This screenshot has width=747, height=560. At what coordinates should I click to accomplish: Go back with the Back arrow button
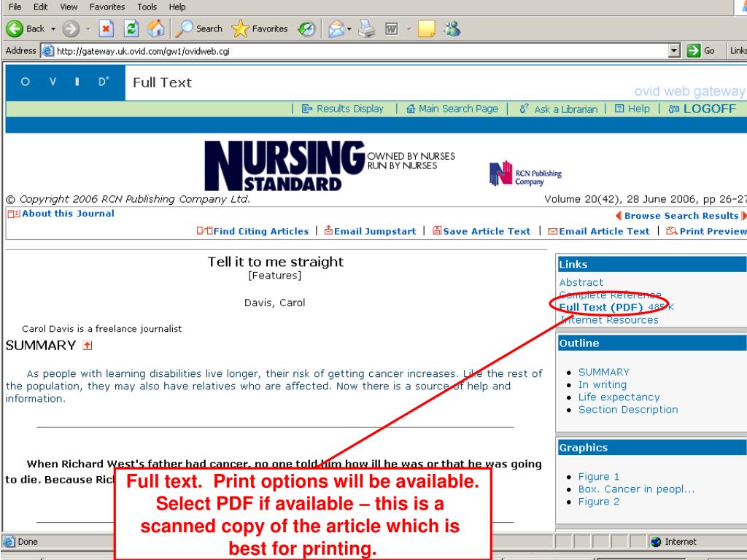pyautogui.click(x=26, y=29)
